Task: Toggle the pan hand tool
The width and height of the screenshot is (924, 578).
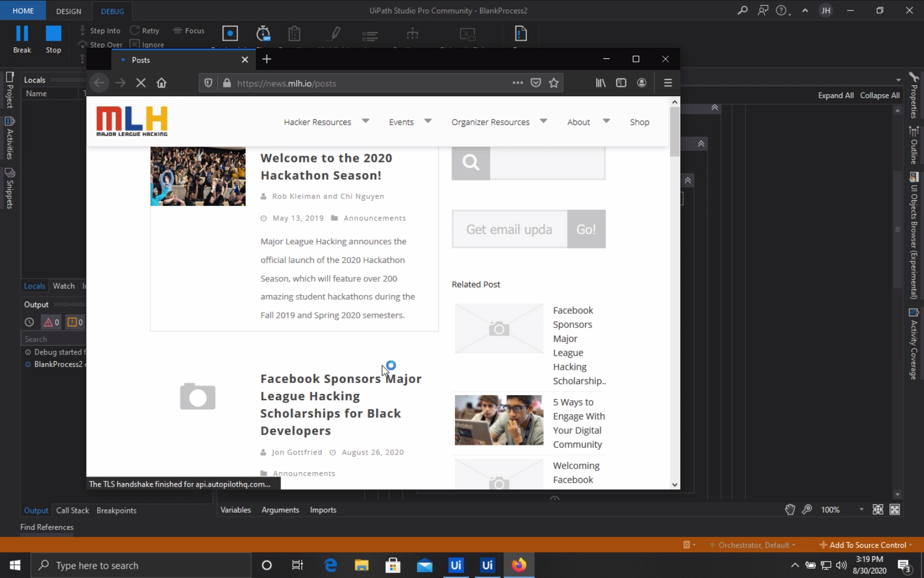Action: [790, 509]
